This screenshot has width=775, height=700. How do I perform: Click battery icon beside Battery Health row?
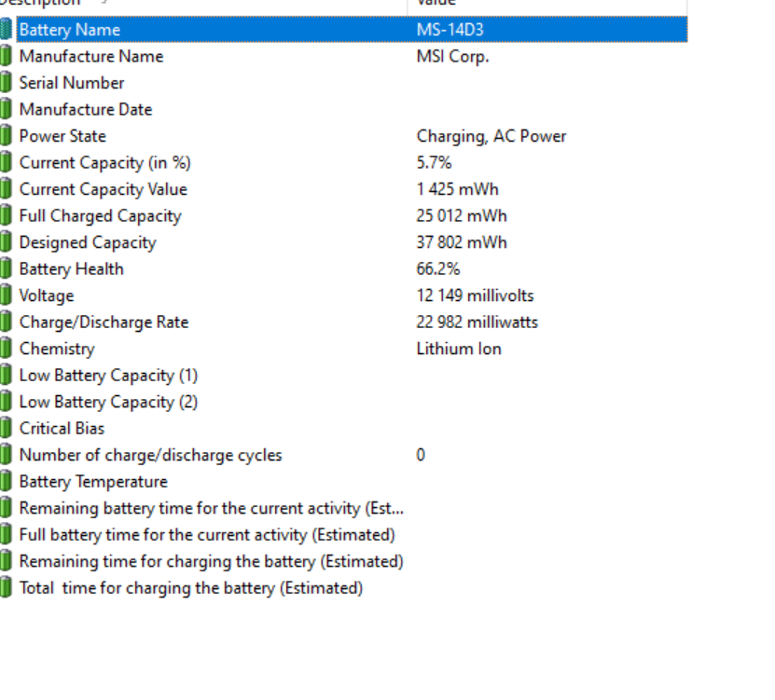point(6,269)
